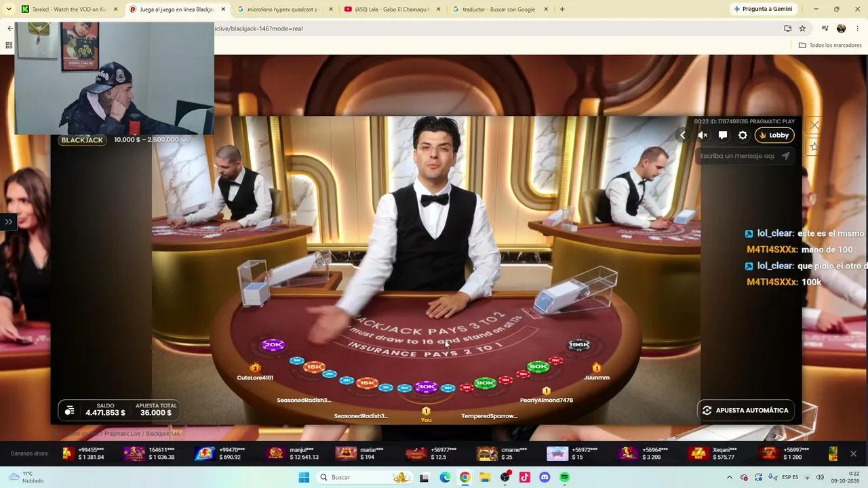Open the balance menu icon beside Saldo
The image size is (868, 488).
[69, 410]
